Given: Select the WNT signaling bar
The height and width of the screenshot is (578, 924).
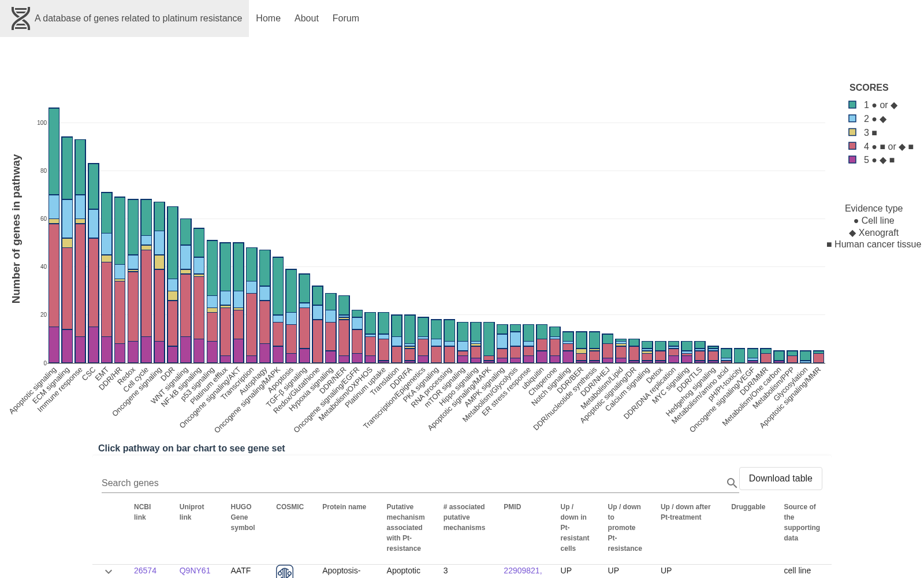Looking at the screenshot, I should tap(185, 291).
